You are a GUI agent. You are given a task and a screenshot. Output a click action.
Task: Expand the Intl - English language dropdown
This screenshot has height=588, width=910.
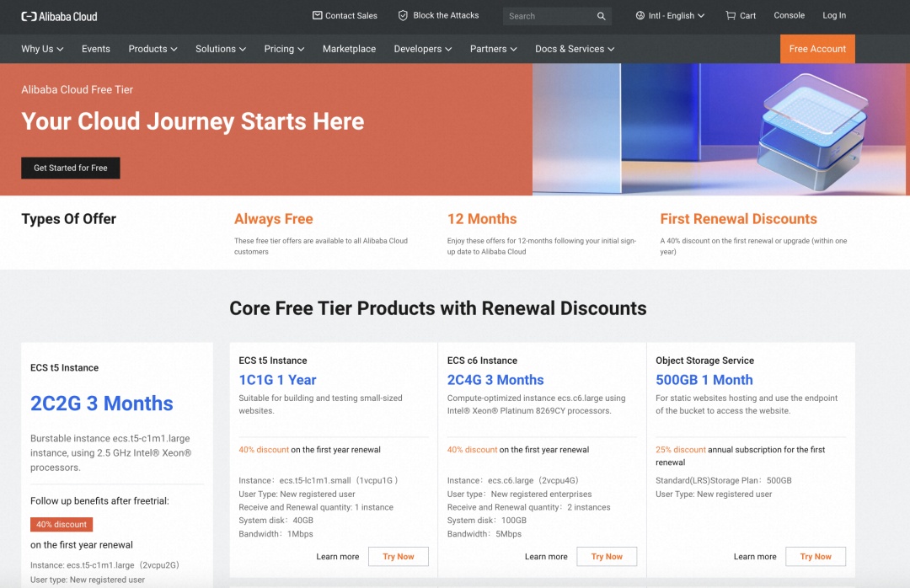[671, 16]
